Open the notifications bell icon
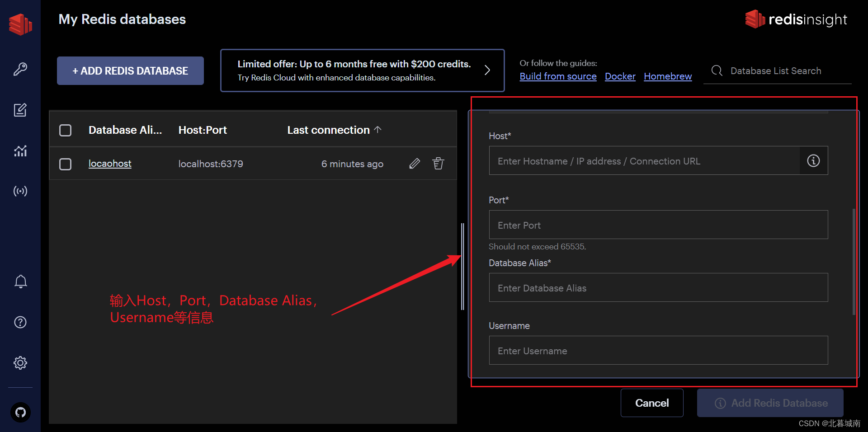The height and width of the screenshot is (432, 868). click(x=20, y=282)
